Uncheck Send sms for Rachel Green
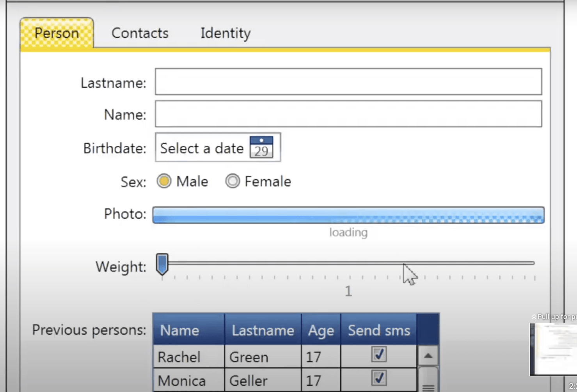Image resolution: width=577 pixels, height=392 pixels. 378,355
